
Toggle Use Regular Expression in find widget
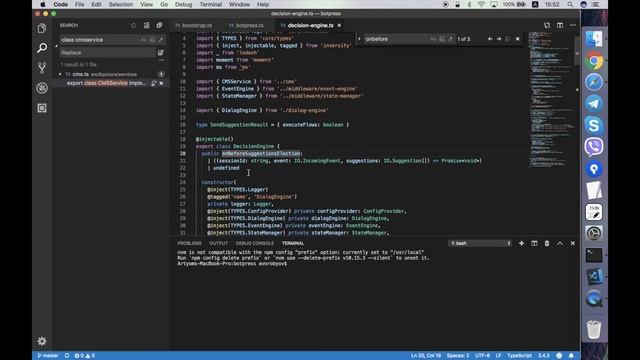450,39
